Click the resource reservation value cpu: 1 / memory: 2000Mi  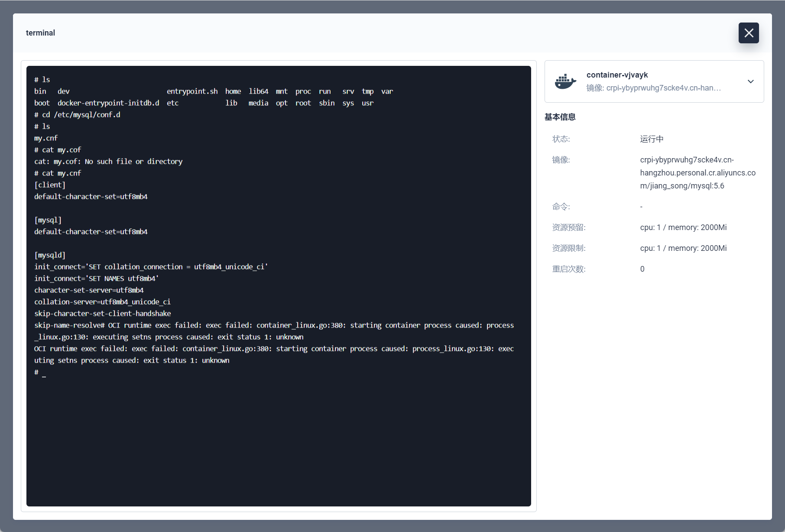(x=683, y=227)
